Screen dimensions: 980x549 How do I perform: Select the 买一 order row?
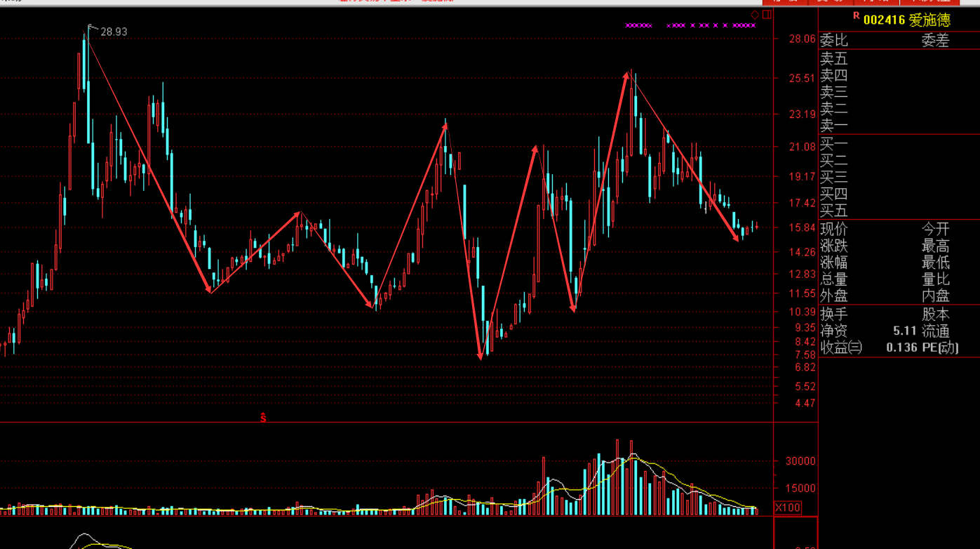899,143
